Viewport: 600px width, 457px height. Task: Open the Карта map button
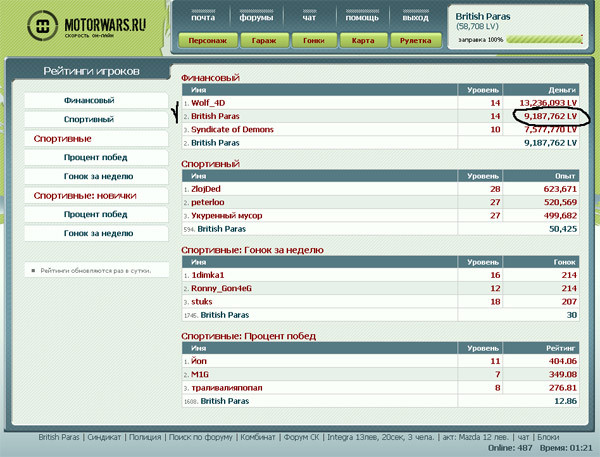[x=363, y=40]
